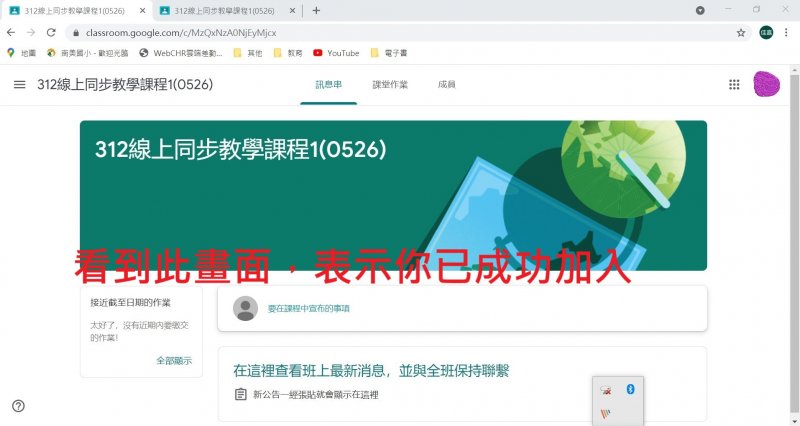Switch to the 成員 tab
The image size is (800, 426).
446,85
